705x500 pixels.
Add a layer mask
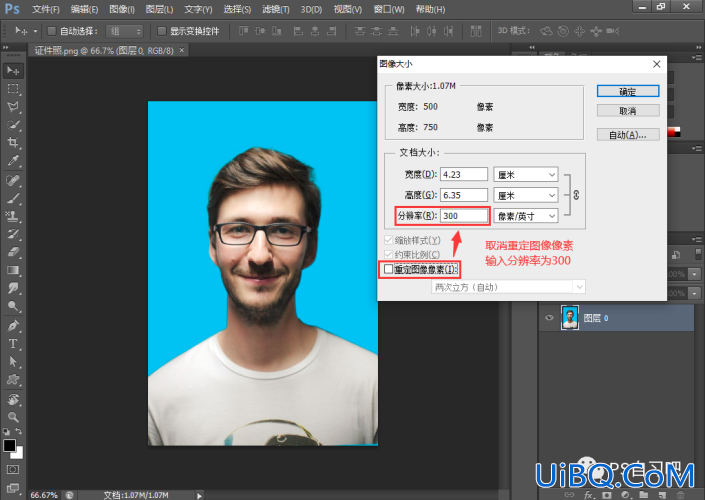pos(607,495)
